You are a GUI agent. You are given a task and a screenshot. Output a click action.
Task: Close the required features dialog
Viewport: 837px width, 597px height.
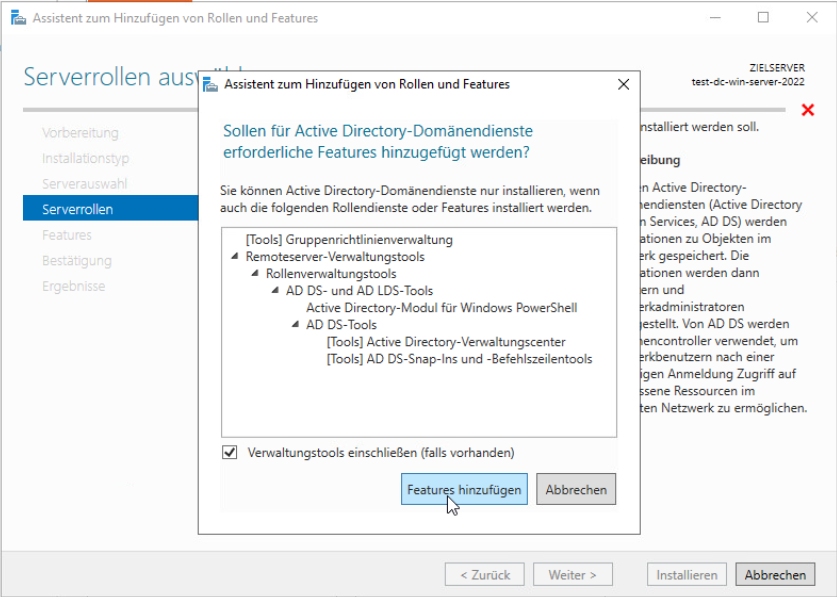tap(623, 84)
